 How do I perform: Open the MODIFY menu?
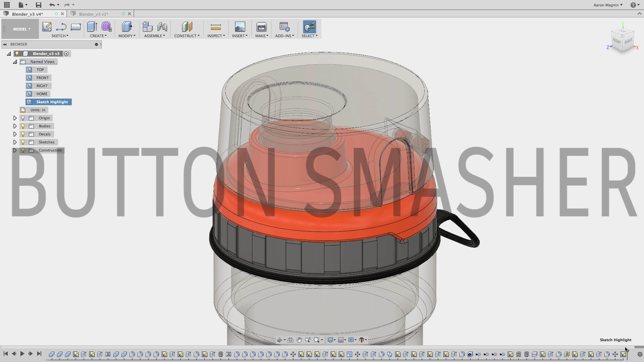pos(127,36)
